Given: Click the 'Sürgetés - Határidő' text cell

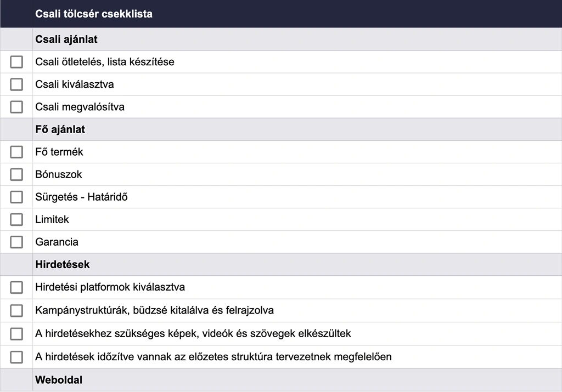Looking at the screenshot, I should point(81,197).
